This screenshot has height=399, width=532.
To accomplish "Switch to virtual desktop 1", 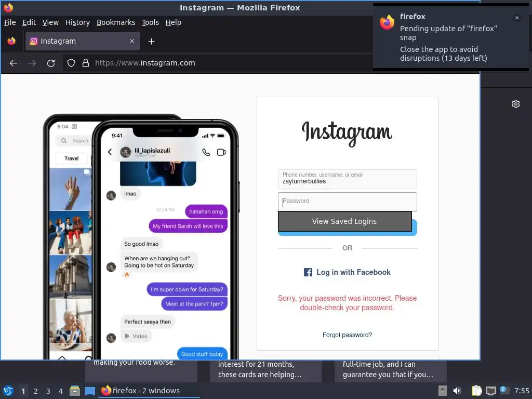I will (x=23, y=391).
